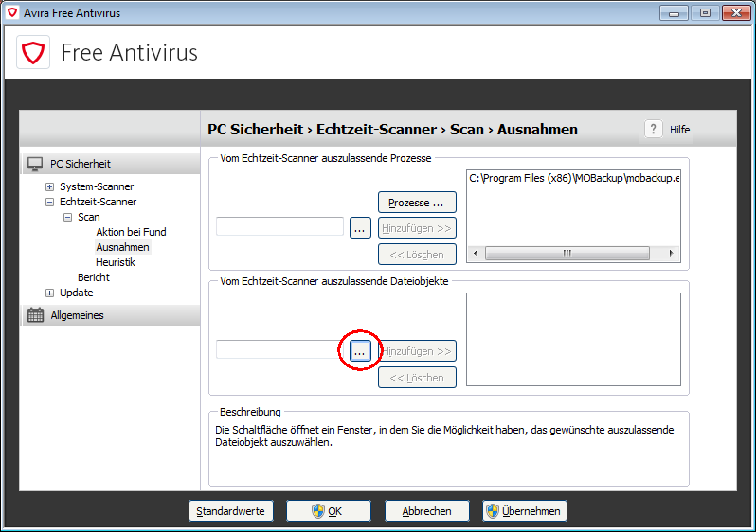This screenshot has width=756, height=532.
Task: Open help via question mark icon
Action: (x=654, y=130)
